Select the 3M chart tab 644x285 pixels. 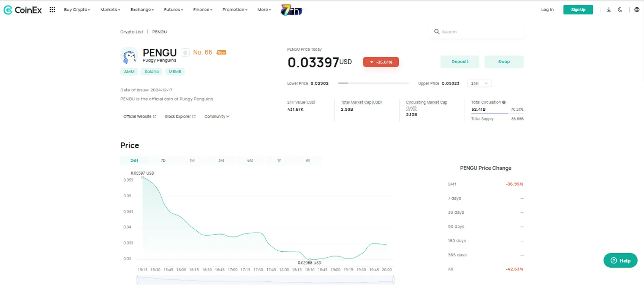pyautogui.click(x=221, y=160)
